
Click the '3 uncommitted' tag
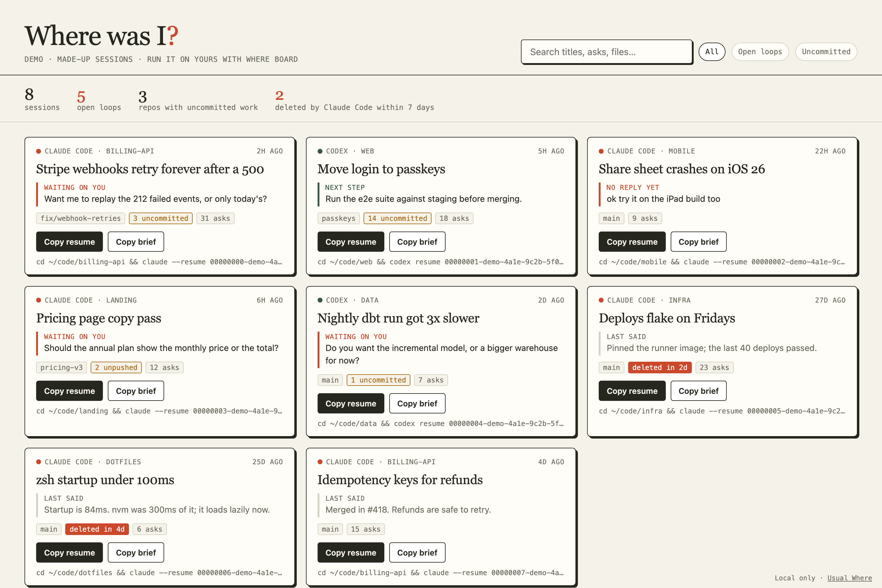(160, 218)
